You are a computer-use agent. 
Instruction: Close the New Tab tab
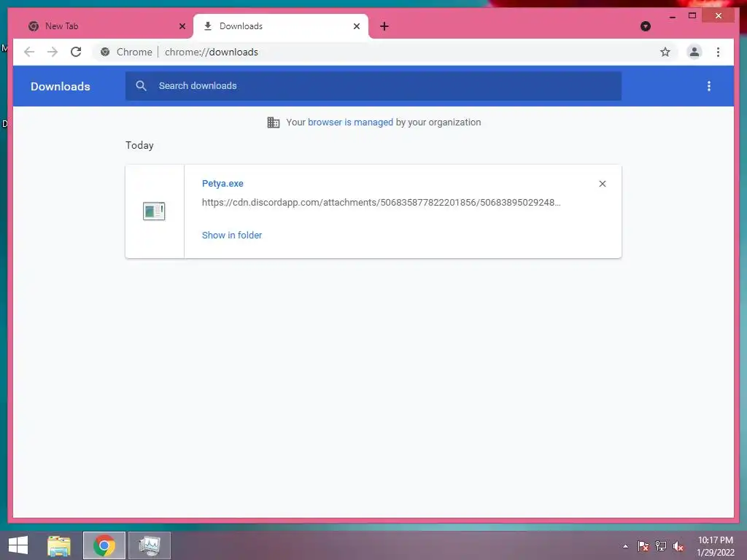[182, 26]
